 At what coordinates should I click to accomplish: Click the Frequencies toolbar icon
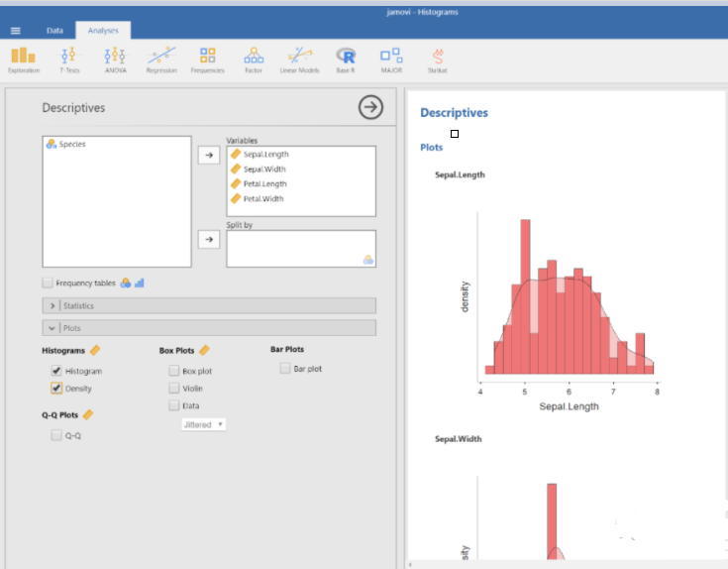(x=207, y=59)
